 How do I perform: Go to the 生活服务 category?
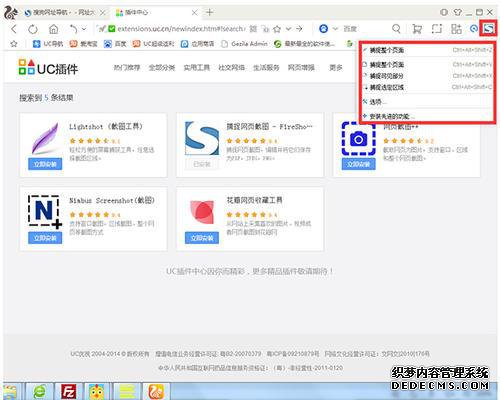[266, 68]
